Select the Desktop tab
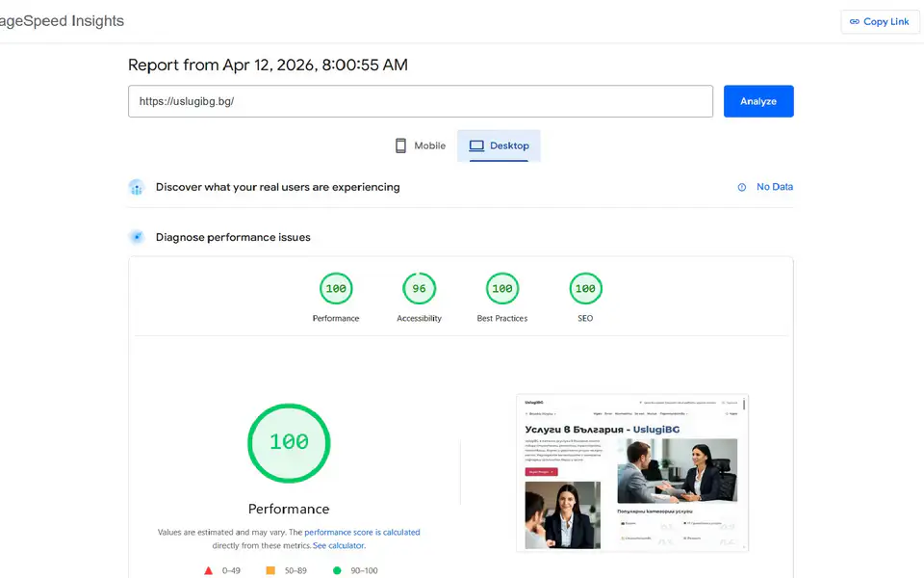This screenshot has width=924, height=578. pyautogui.click(x=499, y=145)
